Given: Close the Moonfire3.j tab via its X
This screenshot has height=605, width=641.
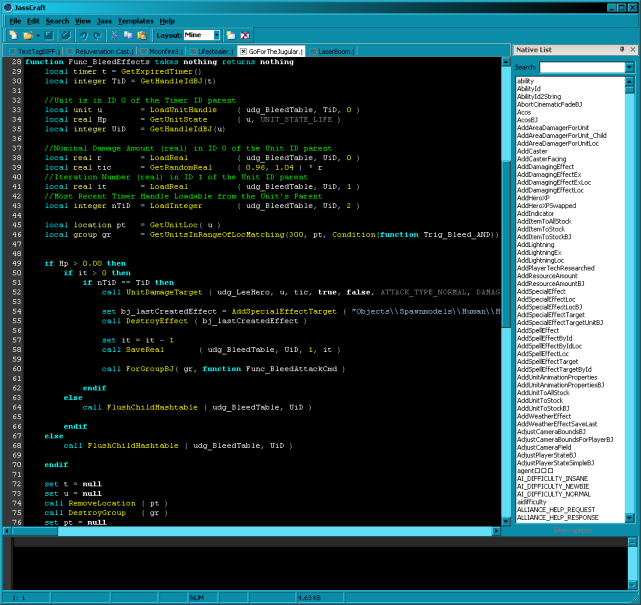Looking at the screenshot, I should point(143,52).
